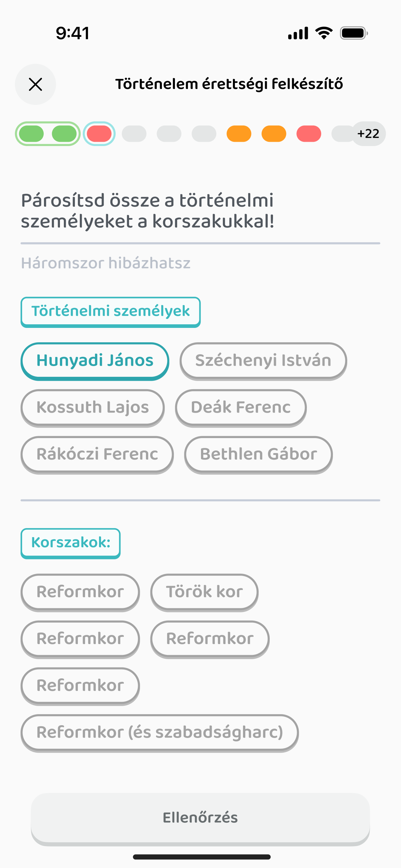Select Reformkor (és szabadságharc) chip
Image resolution: width=401 pixels, height=868 pixels.
(x=160, y=732)
